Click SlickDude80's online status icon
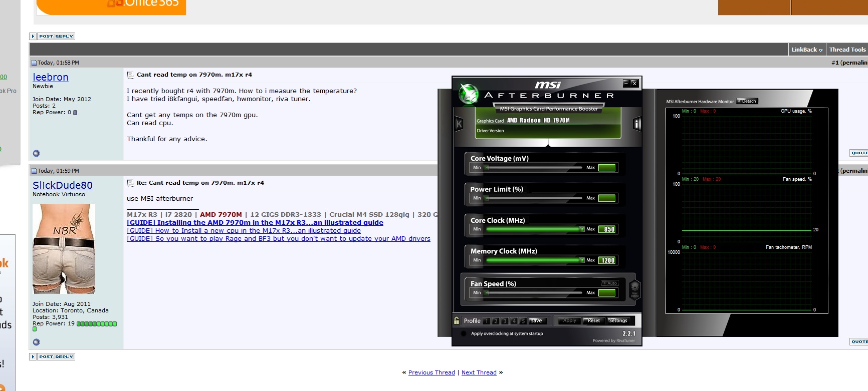The height and width of the screenshot is (391, 868). coord(36,342)
